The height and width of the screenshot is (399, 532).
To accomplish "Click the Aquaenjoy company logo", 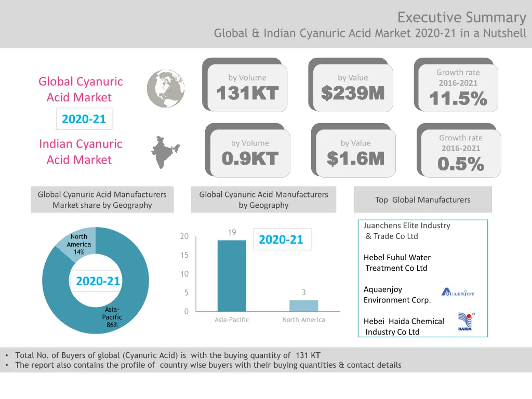I will coord(458,292).
